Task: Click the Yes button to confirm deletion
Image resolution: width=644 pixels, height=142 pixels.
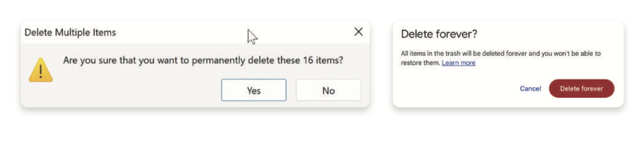Action: pos(253,90)
